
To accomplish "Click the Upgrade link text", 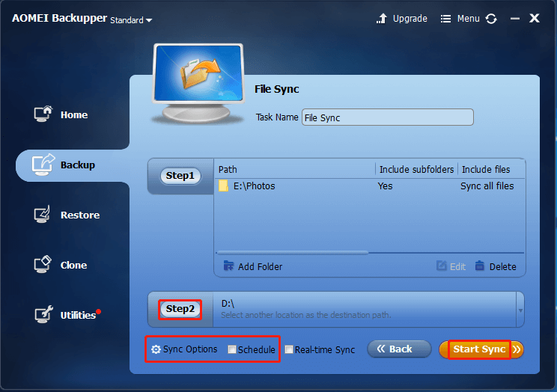I will [410, 19].
